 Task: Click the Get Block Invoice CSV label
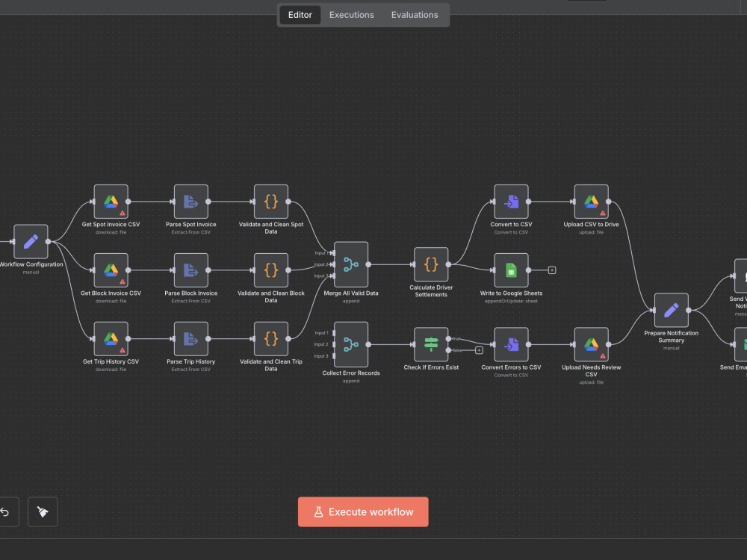tap(111, 293)
